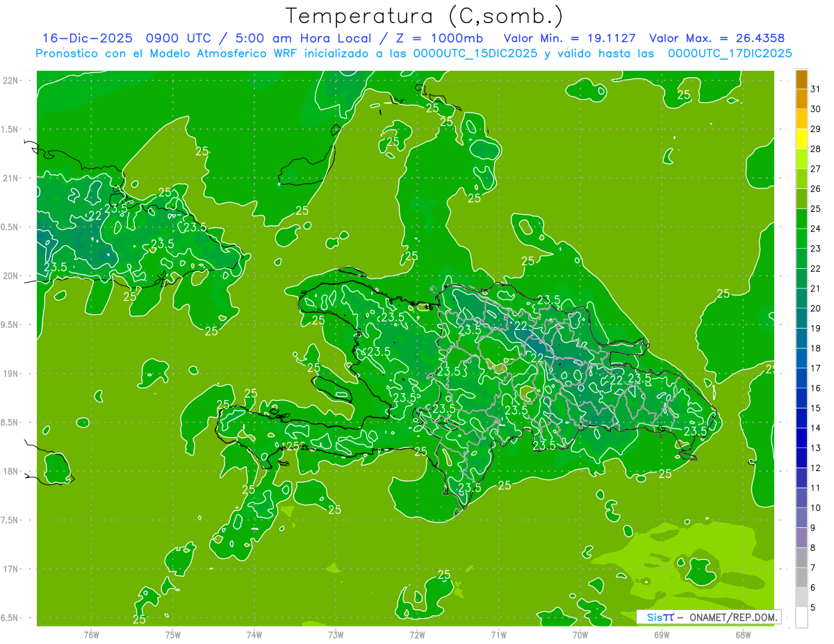This screenshot has width=834, height=644.
Task: Click the 18N latitude axis label
Action: pos(10,471)
